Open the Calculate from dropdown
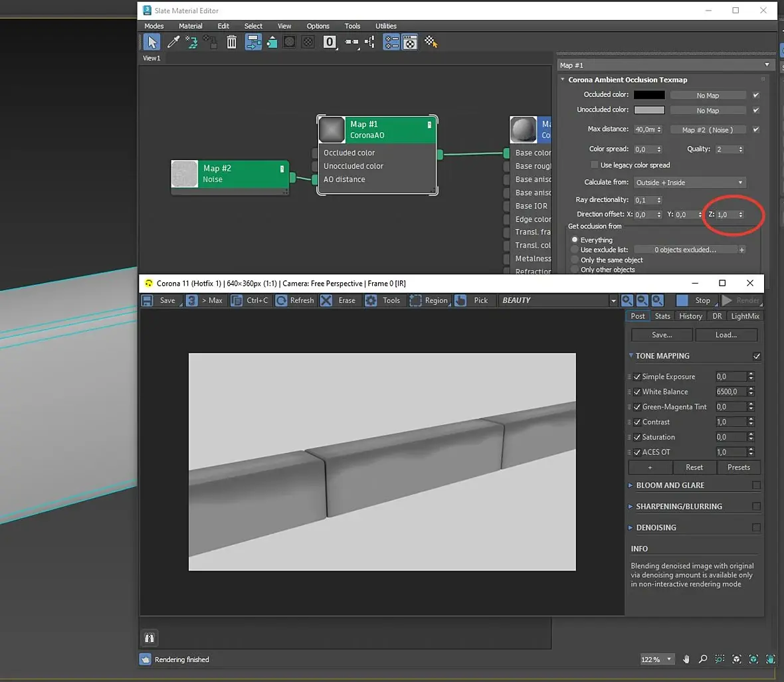The image size is (784, 682). click(690, 183)
